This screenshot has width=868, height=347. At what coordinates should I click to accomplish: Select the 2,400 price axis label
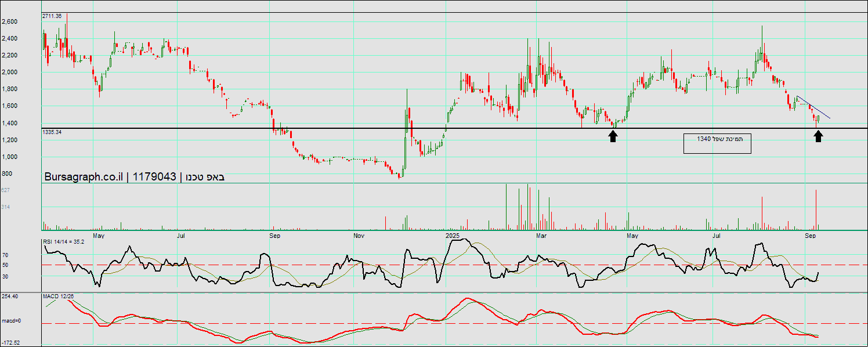9,39
